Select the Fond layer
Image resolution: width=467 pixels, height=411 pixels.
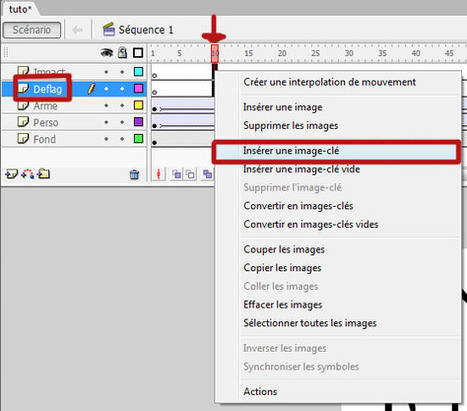click(44, 139)
